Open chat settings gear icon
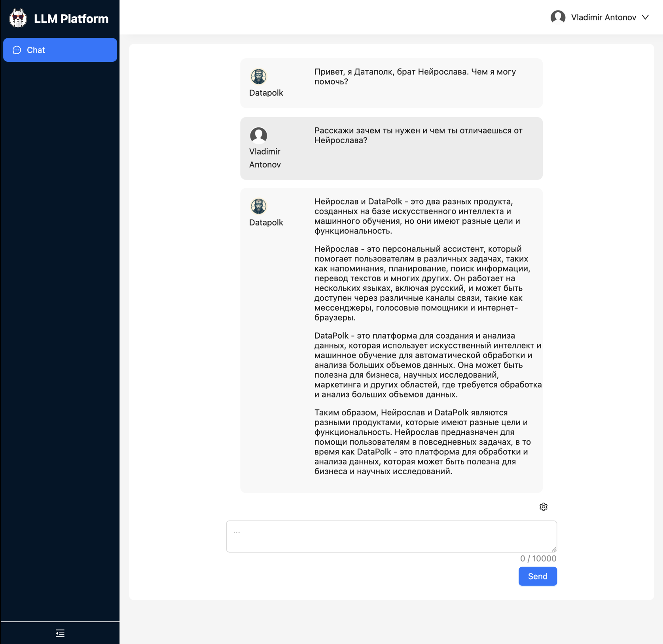The height and width of the screenshot is (644, 663). [544, 507]
